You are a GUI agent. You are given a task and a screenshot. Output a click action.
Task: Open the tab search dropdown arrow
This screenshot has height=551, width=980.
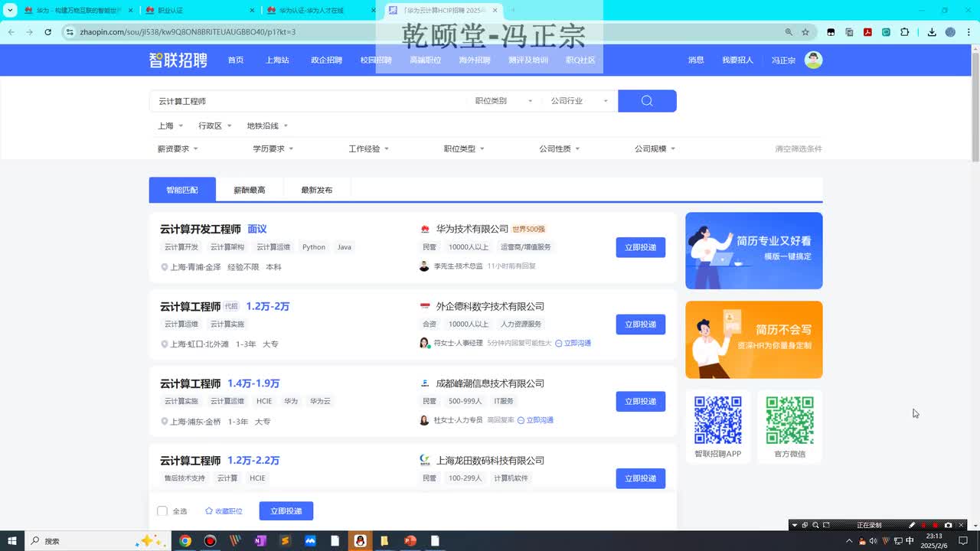coord(10,10)
